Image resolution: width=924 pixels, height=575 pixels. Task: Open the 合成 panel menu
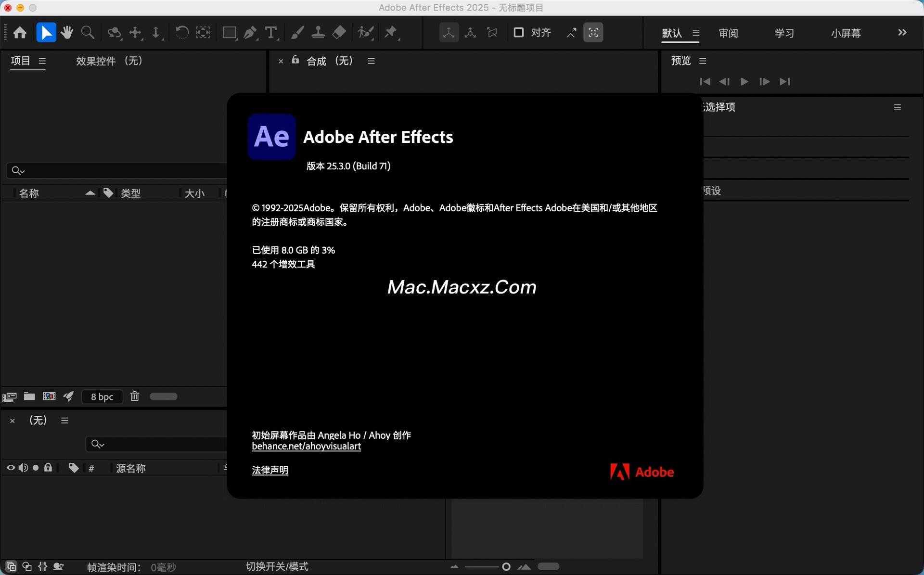pos(371,61)
